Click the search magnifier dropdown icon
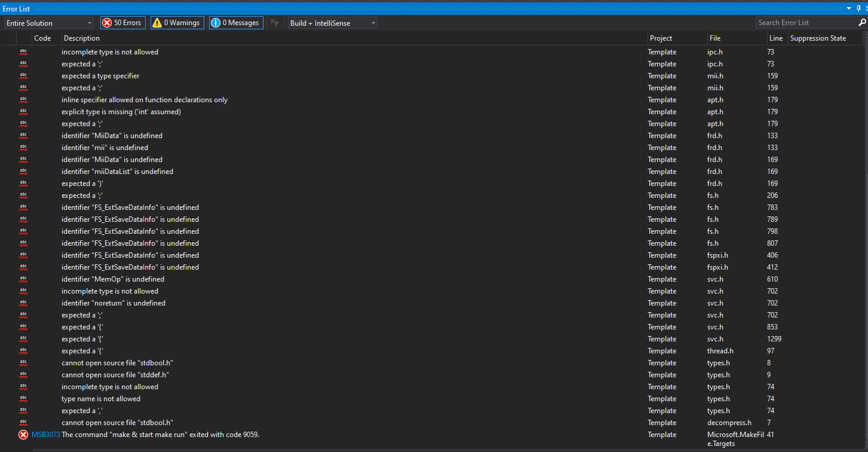 point(862,23)
